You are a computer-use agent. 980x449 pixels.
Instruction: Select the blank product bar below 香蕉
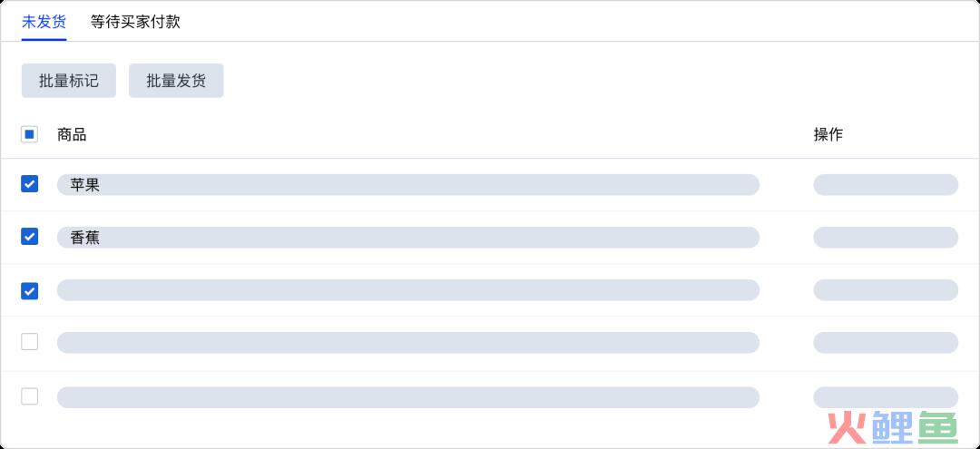tap(408, 289)
